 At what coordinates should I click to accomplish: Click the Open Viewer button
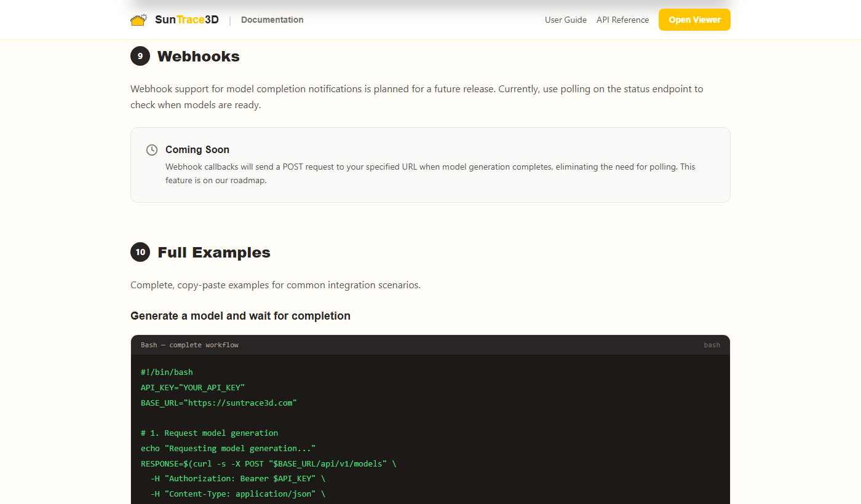[x=694, y=19]
